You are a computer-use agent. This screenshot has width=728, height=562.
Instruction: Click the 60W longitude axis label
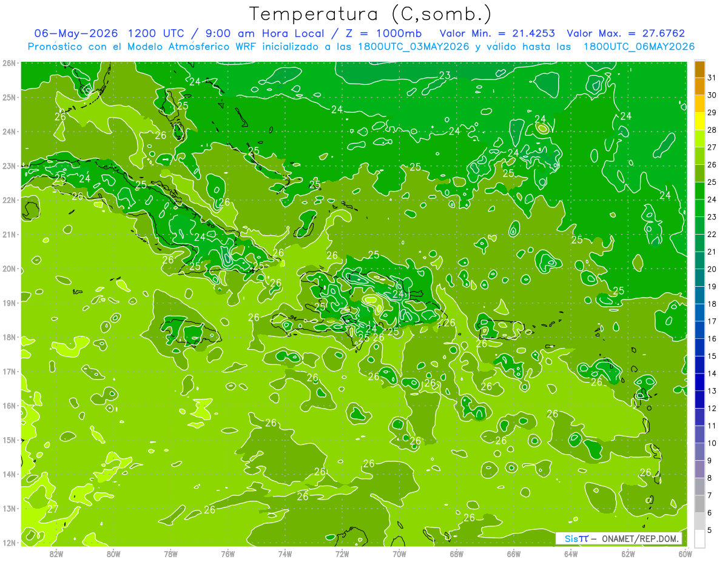(685, 554)
